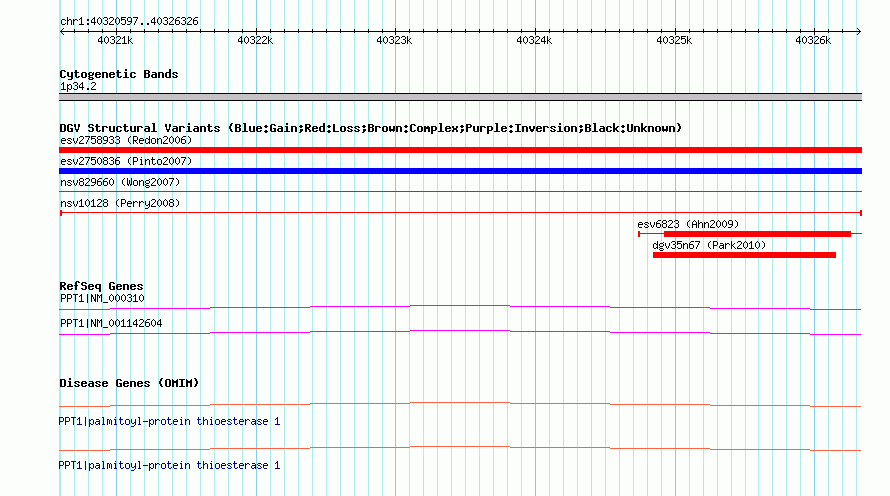This screenshot has height=496, width=890.
Task: Click the gray 1p34.2 cytogenetic band bar
Action: 460,97
